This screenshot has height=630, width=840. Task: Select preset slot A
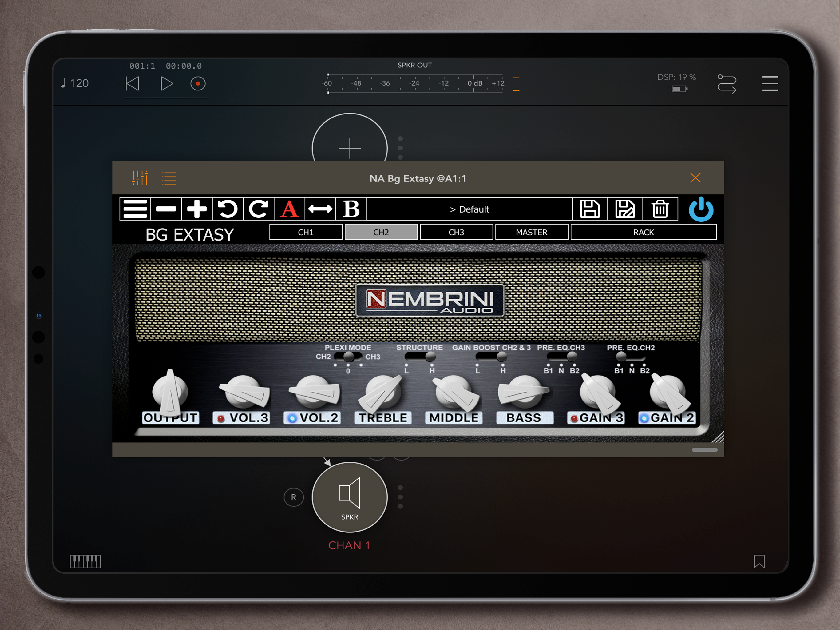tap(289, 209)
